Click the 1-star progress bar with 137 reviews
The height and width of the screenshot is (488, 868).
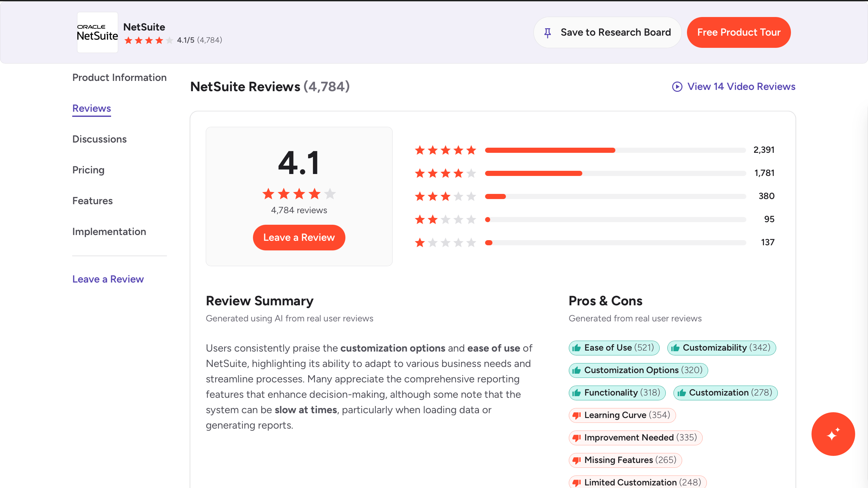[x=615, y=243]
